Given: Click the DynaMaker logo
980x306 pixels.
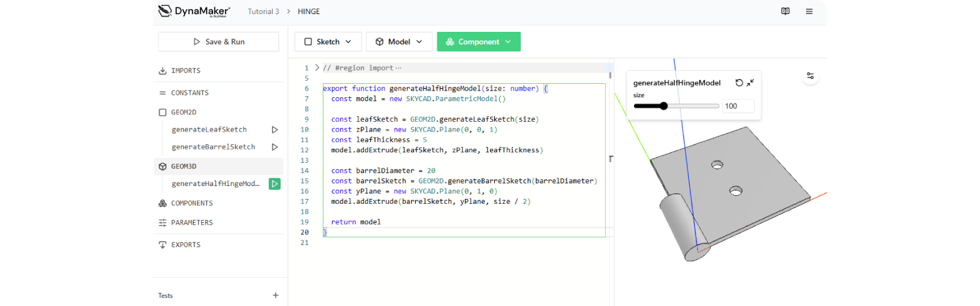Looking at the screenshot, I should pyautogui.click(x=194, y=11).
